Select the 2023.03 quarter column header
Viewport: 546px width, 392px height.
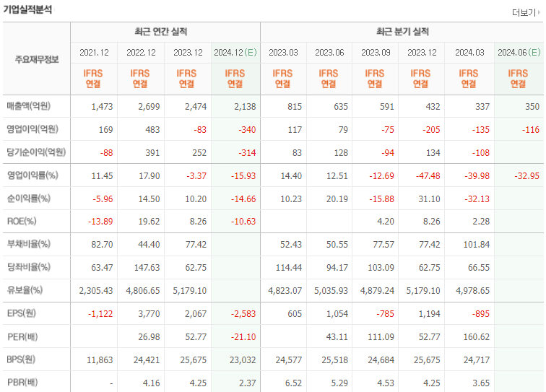(x=283, y=53)
